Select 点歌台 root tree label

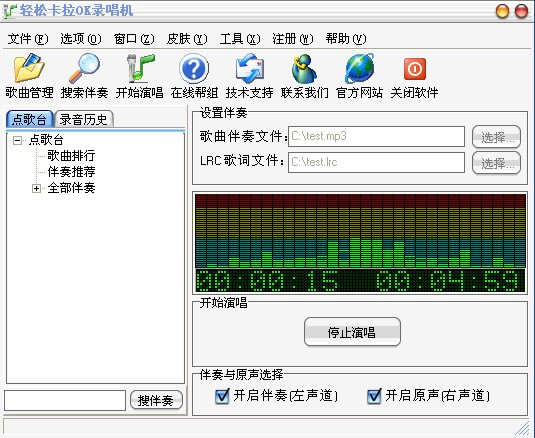(46, 140)
